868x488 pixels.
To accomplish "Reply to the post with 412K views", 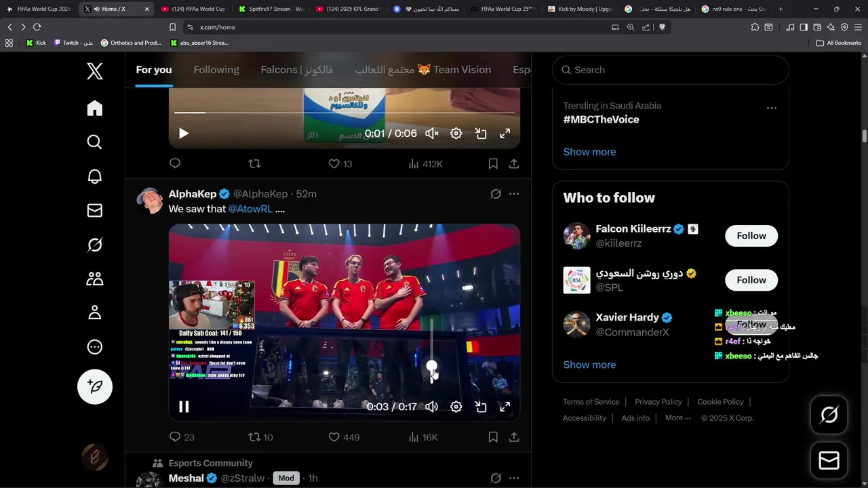I will point(175,164).
